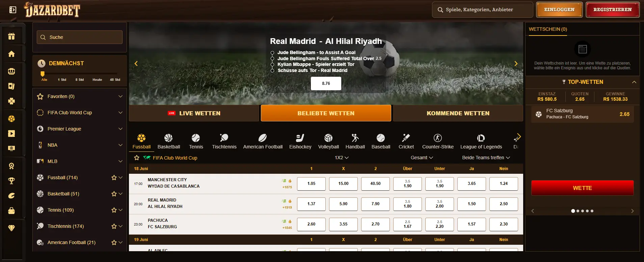Focus the Spiele, Kategorien, Anbieter search field

tap(483, 10)
